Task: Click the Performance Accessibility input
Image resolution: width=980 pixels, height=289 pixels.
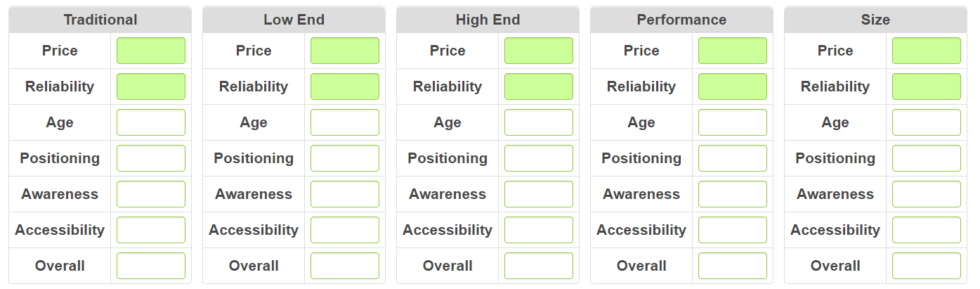Action: coord(733,230)
